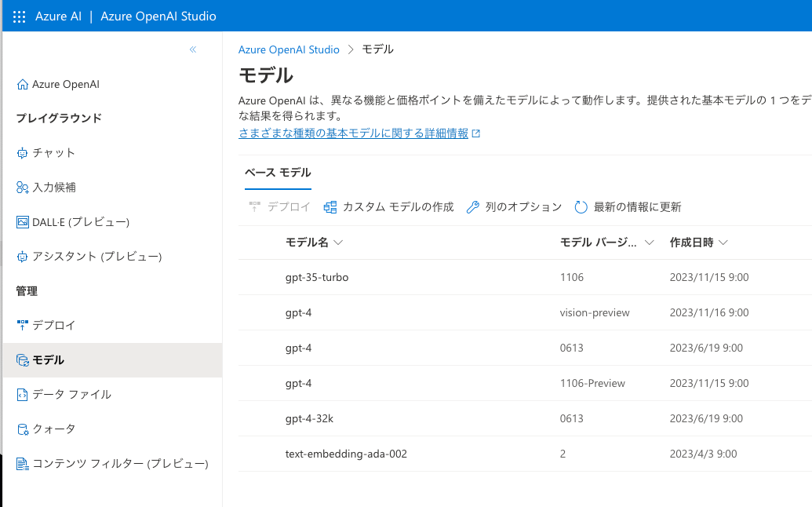The height and width of the screenshot is (507, 812).
Task: Click the DALL·E image icon
Action: click(x=22, y=222)
